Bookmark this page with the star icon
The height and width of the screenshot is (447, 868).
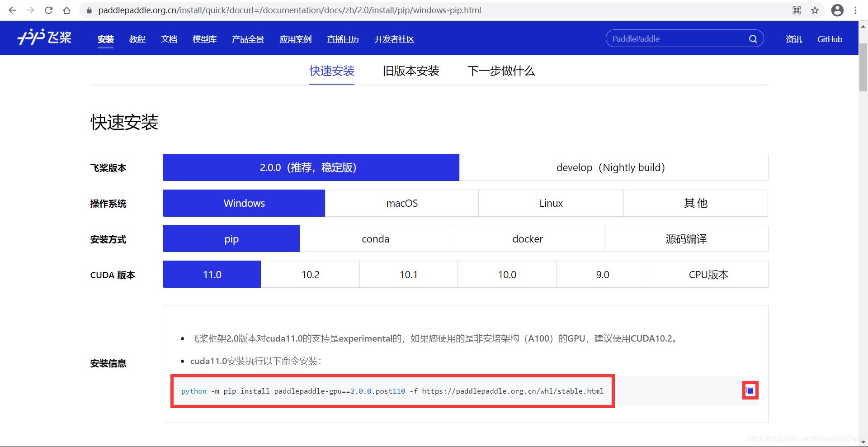click(815, 10)
